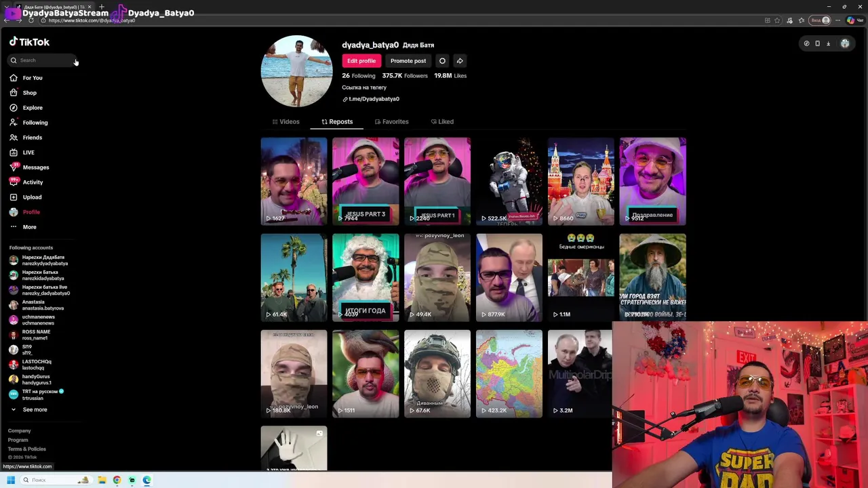The image size is (868, 488).
Task: Open the Company footer link
Action: [x=19, y=431]
